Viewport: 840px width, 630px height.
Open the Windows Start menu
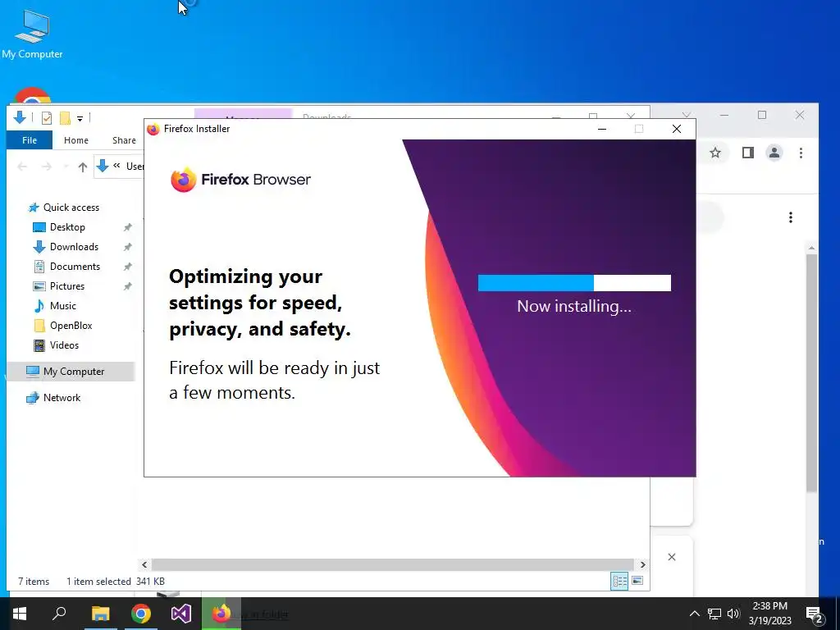tap(20, 614)
